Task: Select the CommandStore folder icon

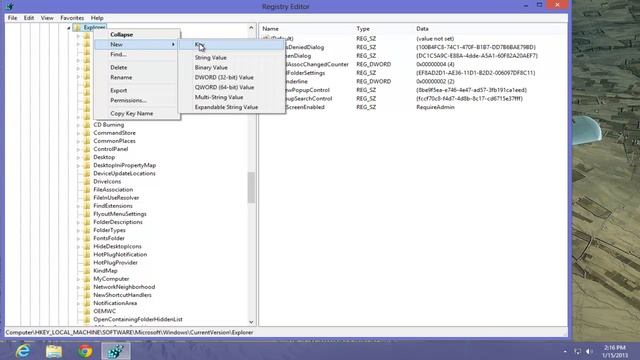Action: click(x=87, y=133)
